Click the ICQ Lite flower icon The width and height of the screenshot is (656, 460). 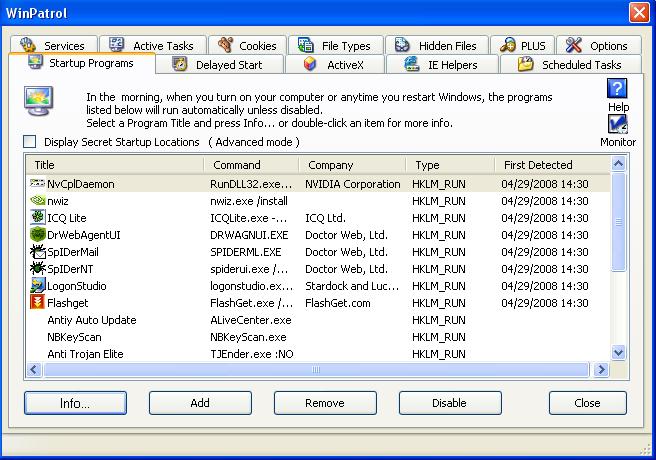38,218
